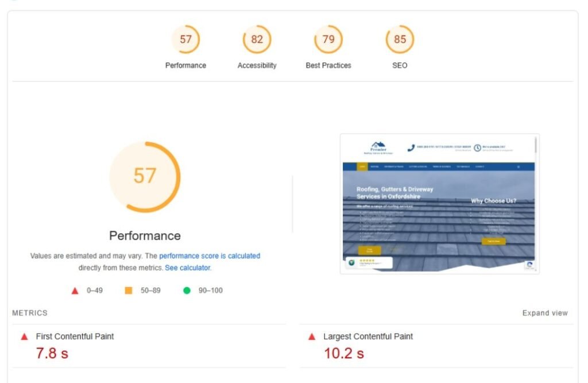
Task: Click the red triangle 0–49 legend icon
Action: click(x=75, y=291)
